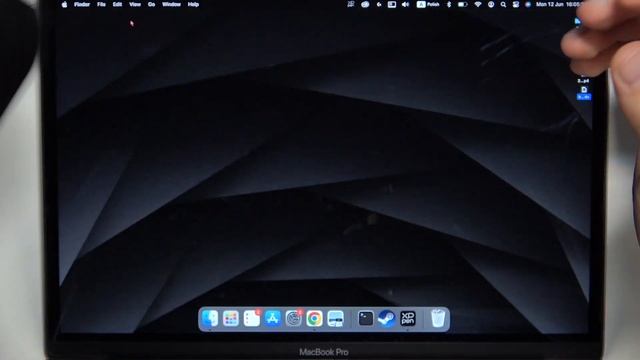Open Launchpad from the Dock
This screenshot has height=360, width=640.
pos(231,318)
